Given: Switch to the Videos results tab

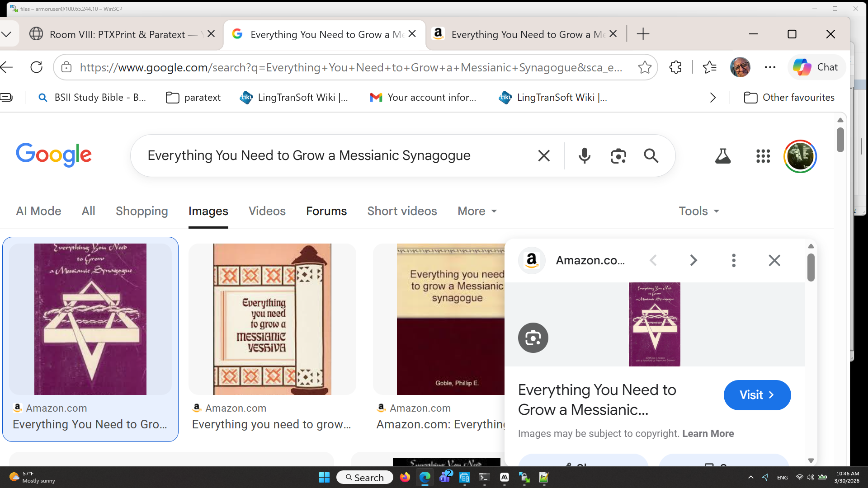Looking at the screenshot, I should (267, 211).
